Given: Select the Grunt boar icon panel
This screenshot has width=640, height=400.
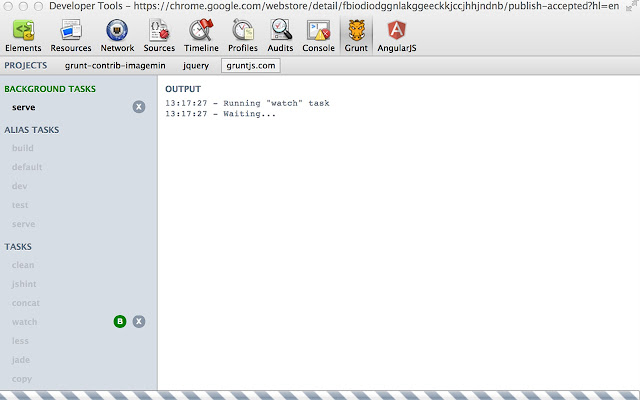Looking at the screenshot, I should 356,36.
